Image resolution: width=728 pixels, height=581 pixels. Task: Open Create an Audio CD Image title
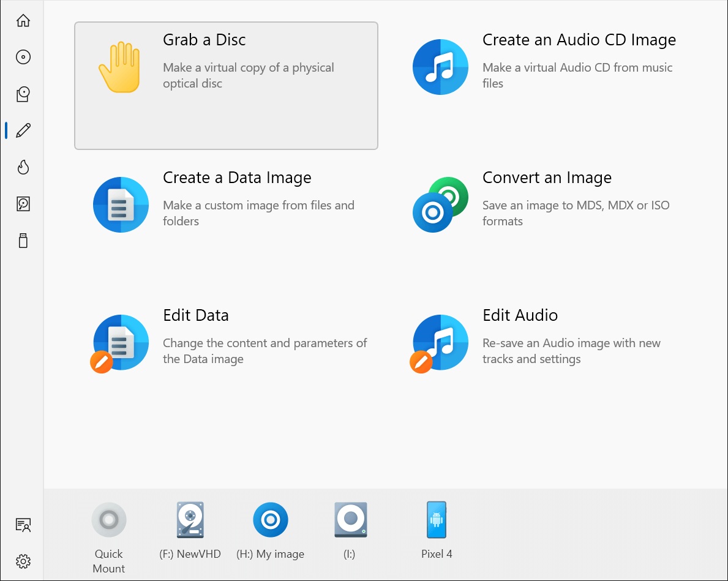(579, 40)
